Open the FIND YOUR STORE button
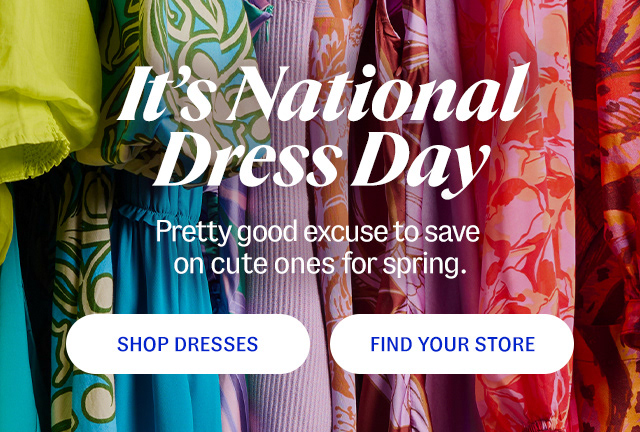Screen dimensions: 640x432 (x=452, y=344)
